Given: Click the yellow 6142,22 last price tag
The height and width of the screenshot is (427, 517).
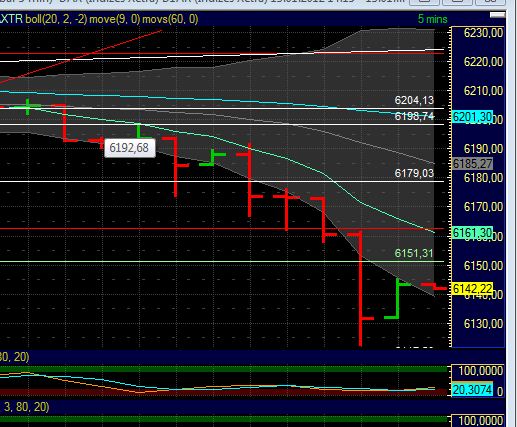Looking at the screenshot, I should pyautogui.click(x=472, y=288).
